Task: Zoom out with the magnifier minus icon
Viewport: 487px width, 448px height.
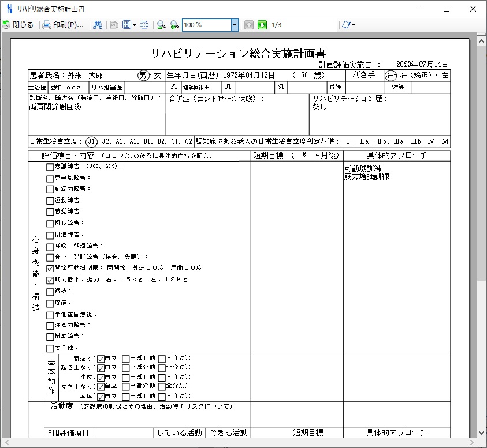Action: [x=161, y=25]
